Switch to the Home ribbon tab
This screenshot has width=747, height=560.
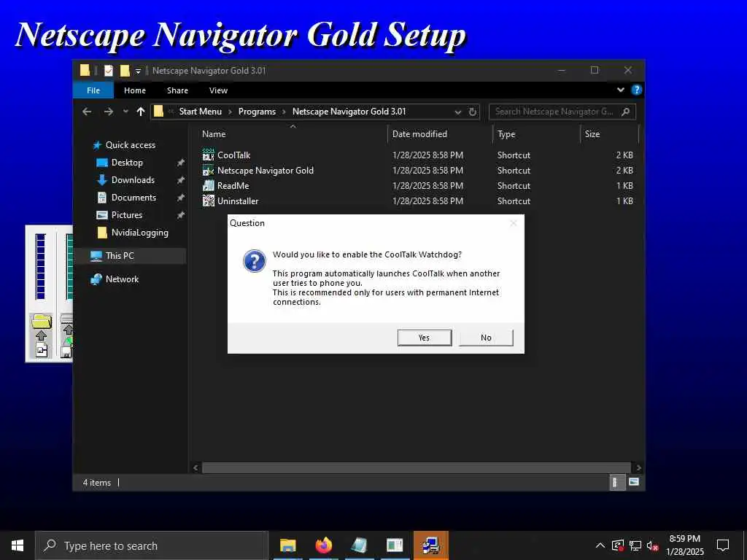[135, 90]
